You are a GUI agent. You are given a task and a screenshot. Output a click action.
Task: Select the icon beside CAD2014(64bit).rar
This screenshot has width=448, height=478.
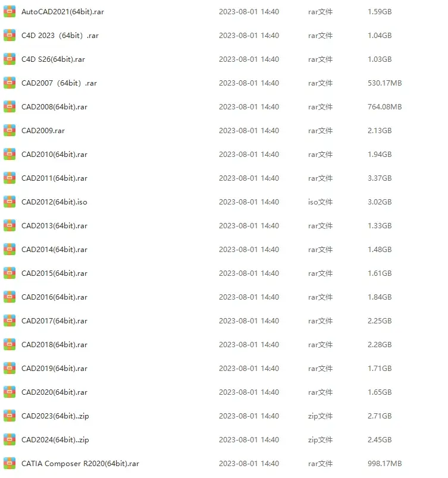pyautogui.click(x=10, y=249)
